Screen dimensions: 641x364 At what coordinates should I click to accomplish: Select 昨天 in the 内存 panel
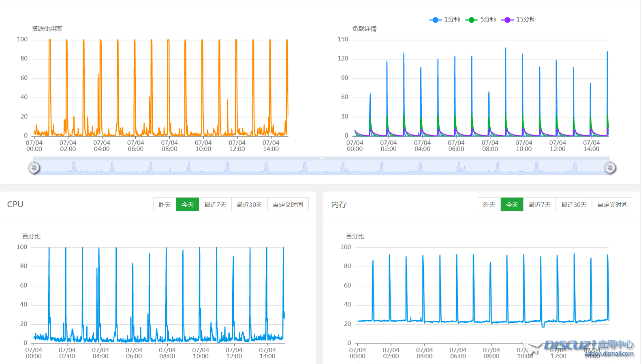pyautogui.click(x=489, y=204)
